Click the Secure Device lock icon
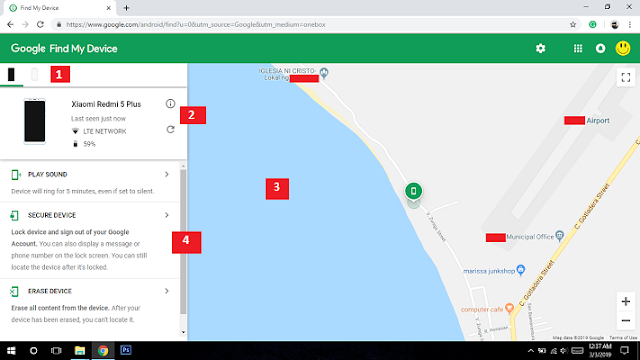 point(14,216)
